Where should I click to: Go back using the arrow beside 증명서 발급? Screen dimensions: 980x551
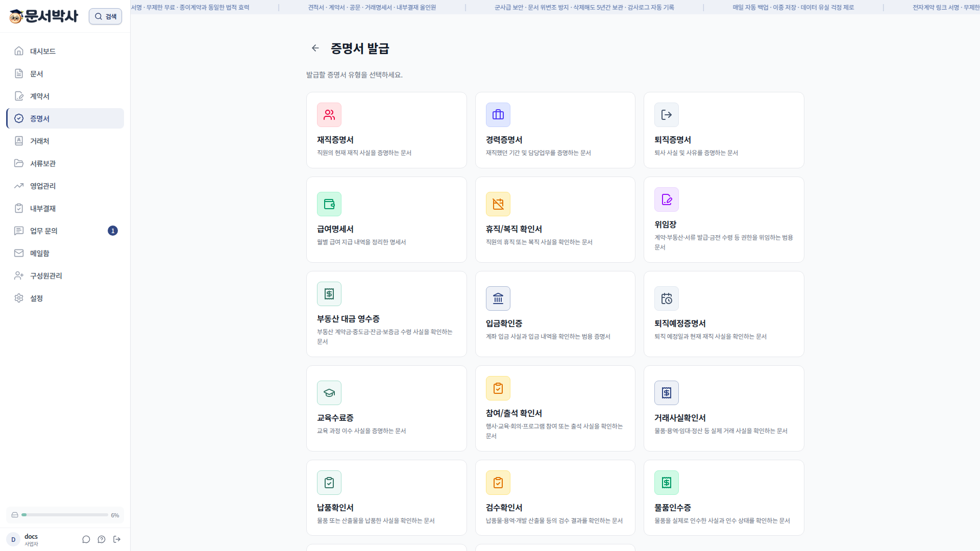pos(315,48)
